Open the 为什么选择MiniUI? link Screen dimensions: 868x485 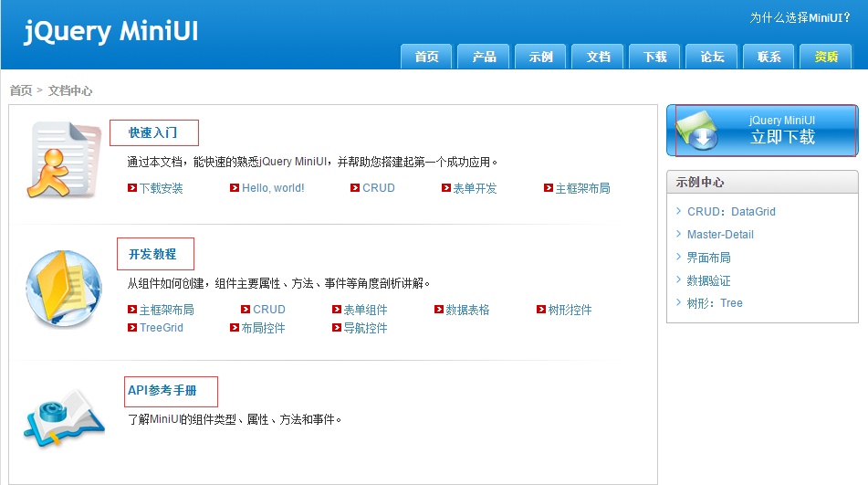(x=800, y=17)
